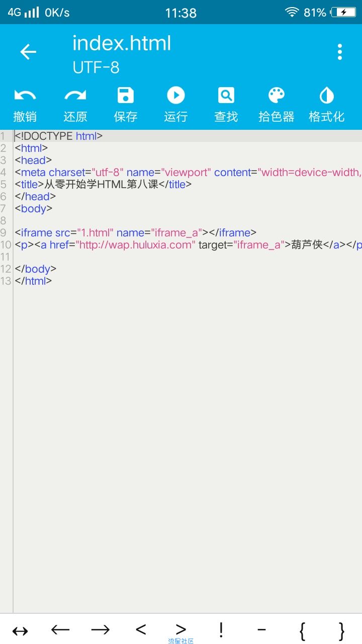
Task: Click the name="viewport" attribute
Action: (168, 172)
